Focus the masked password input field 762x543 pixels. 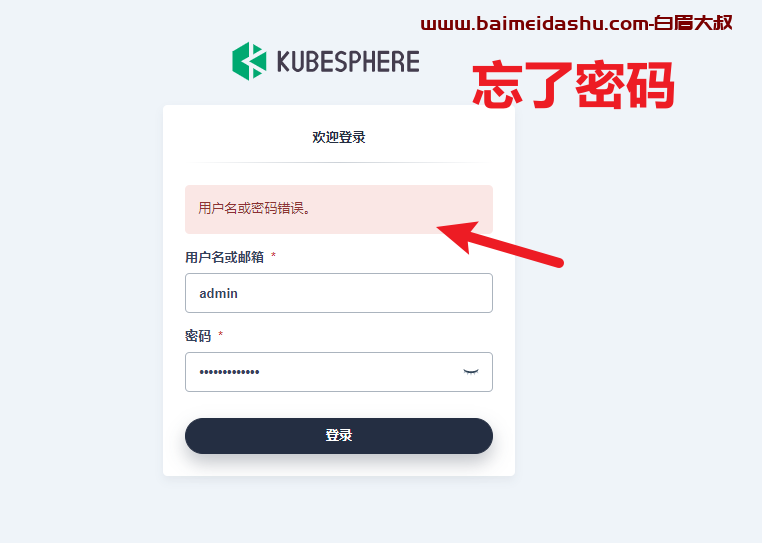tap(339, 372)
